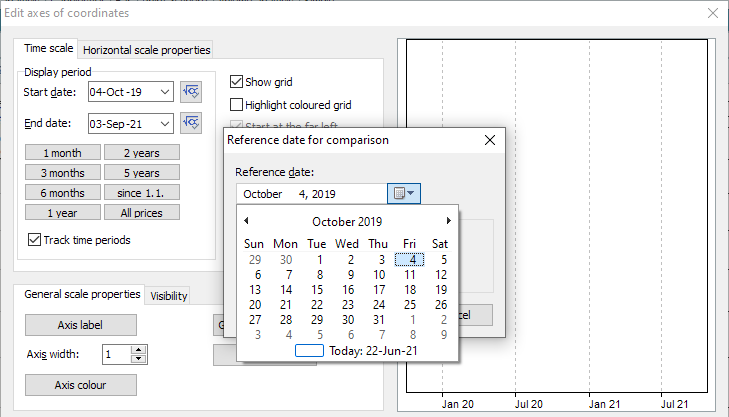Decrease Axis width with down arrow

tap(139, 359)
